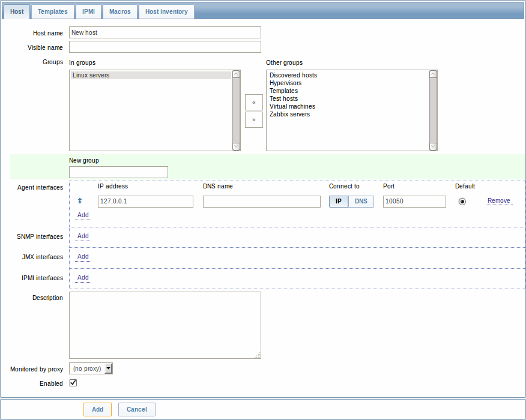The width and height of the screenshot is (526, 420).
Task: Switch to the Host tab
Action: click(x=17, y=12)
